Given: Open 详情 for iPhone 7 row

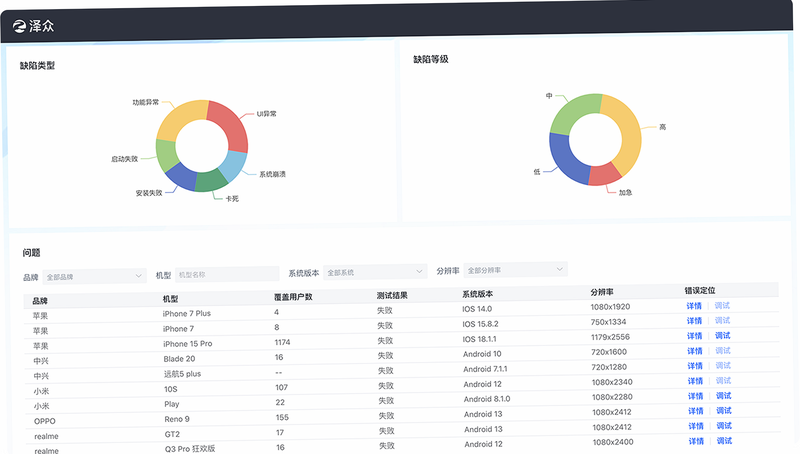Looking at the screenshot, I should point(694,321).
